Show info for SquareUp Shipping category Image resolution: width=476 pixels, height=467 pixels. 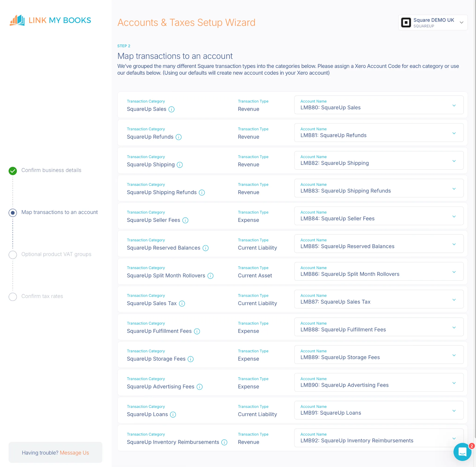point(180,165)
